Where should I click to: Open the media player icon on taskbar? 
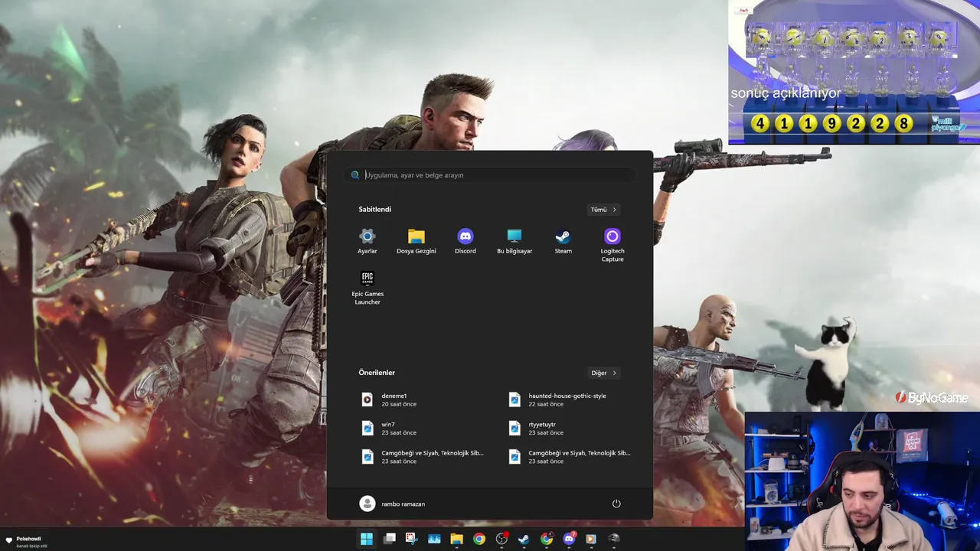(591, 539)
